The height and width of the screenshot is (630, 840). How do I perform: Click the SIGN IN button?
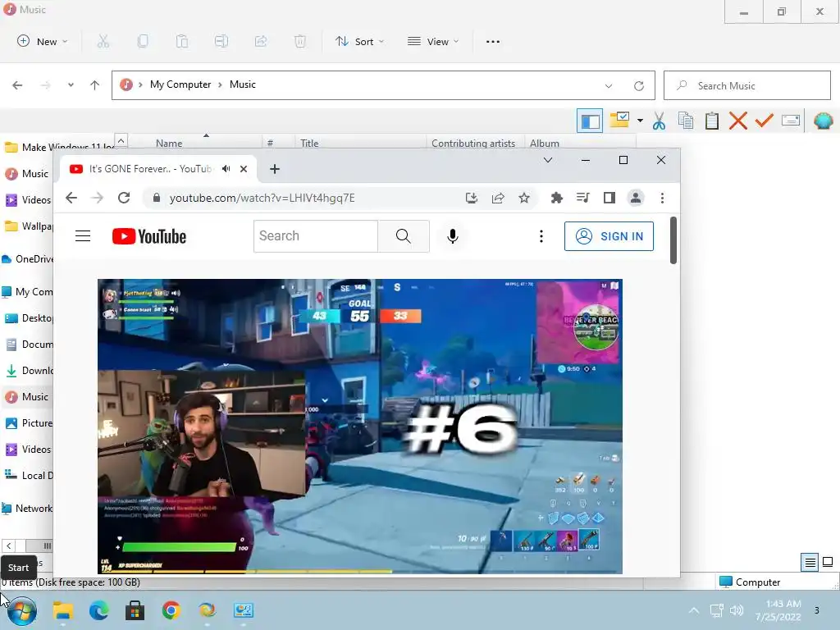(x=609, y=236)
